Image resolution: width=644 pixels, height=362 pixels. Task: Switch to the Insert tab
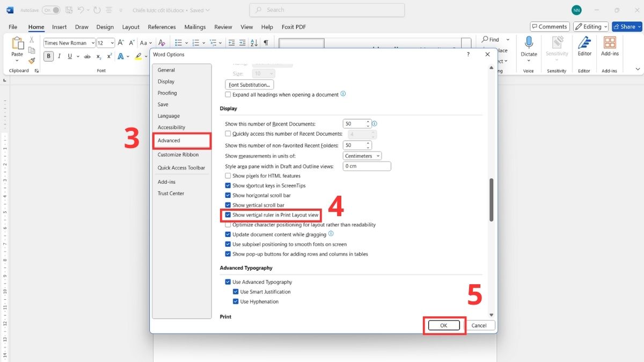pos(59,27)
